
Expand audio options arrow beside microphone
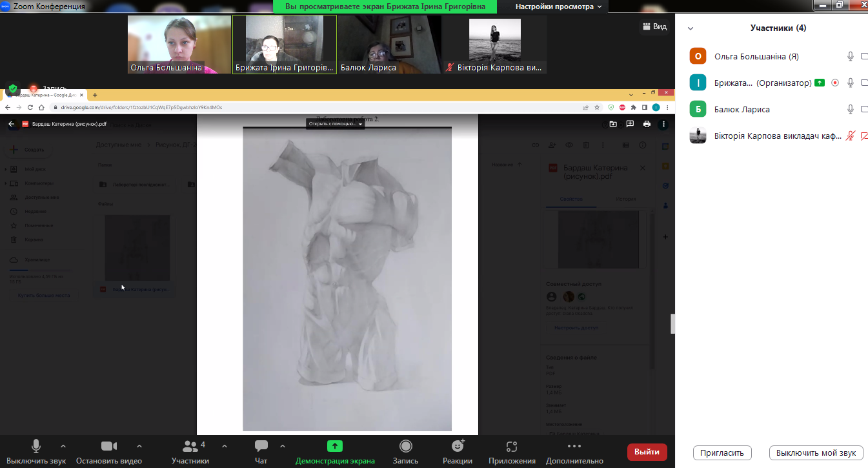[x=63, y=446]
